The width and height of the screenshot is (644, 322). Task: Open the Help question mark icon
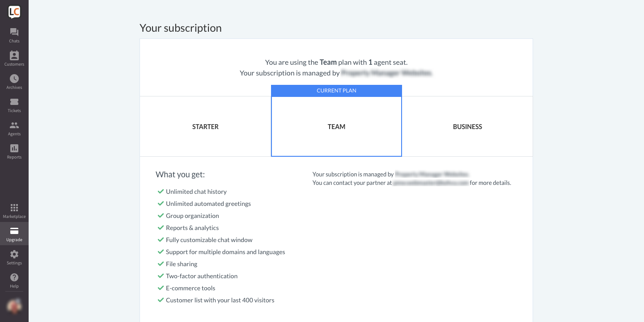14,277
